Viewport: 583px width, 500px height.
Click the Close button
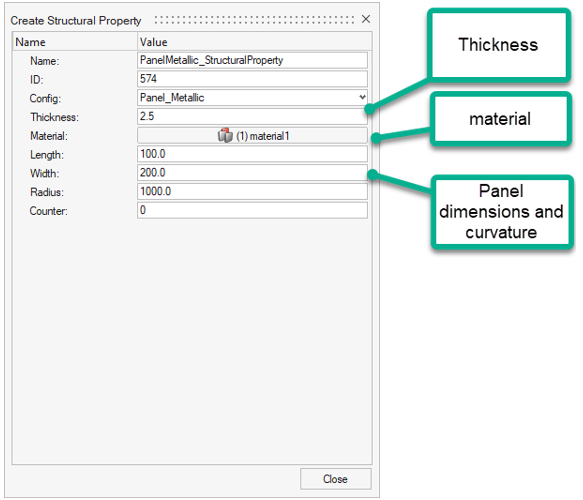(x=336, y=479)
